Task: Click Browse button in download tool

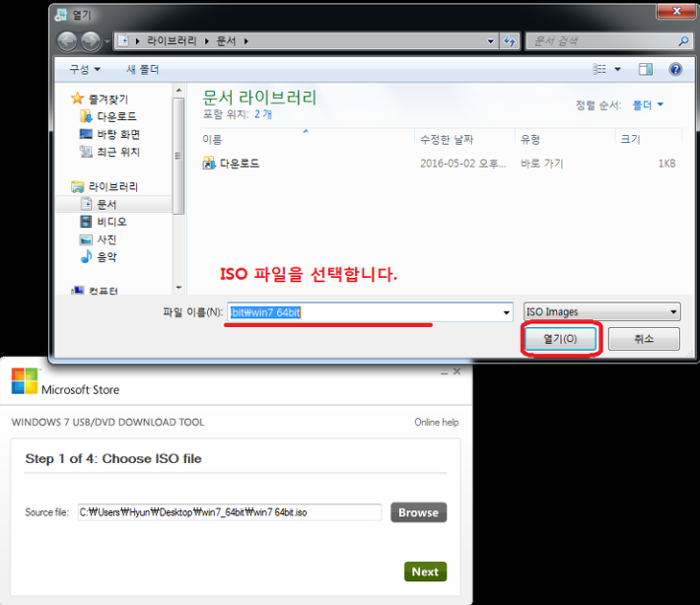Action: point(418,512)
